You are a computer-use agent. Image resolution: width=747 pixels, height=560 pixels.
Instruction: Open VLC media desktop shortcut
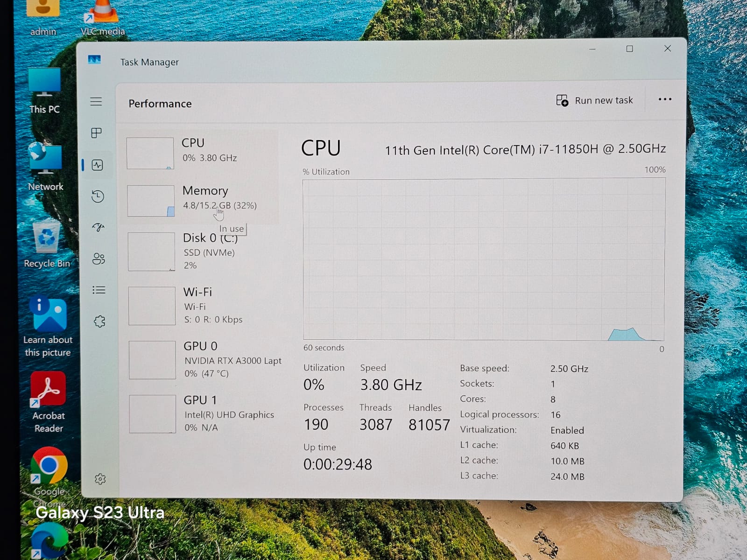point(103,19)
